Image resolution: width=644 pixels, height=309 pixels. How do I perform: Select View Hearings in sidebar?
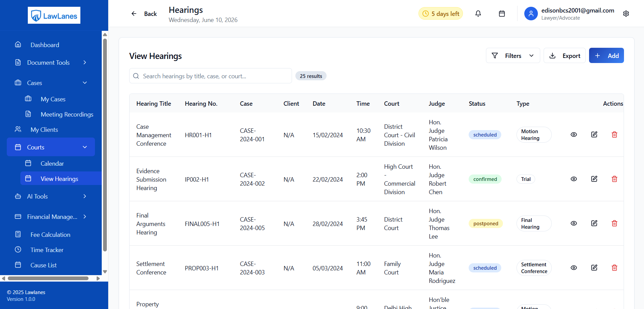pyautogui.click(x=61, y=179)
